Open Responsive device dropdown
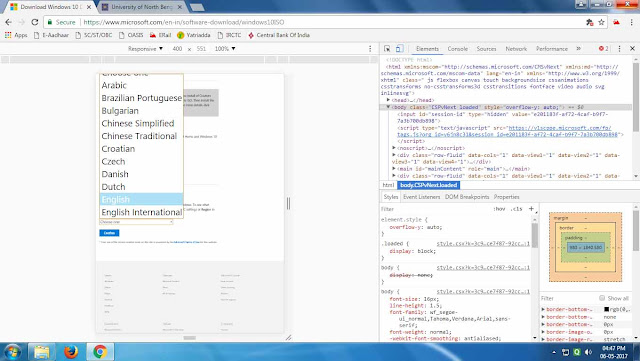Viewport: 640px width, 361px height. (145, 49)
